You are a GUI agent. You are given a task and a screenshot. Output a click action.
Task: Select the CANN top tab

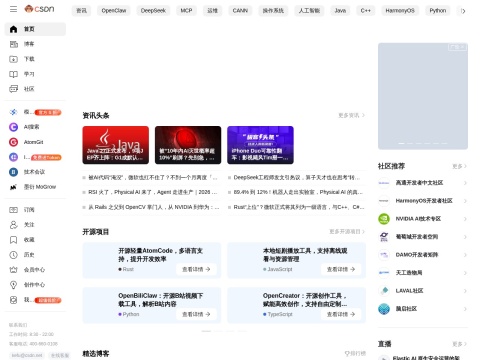pyautogui.click(x=240, y=11)
